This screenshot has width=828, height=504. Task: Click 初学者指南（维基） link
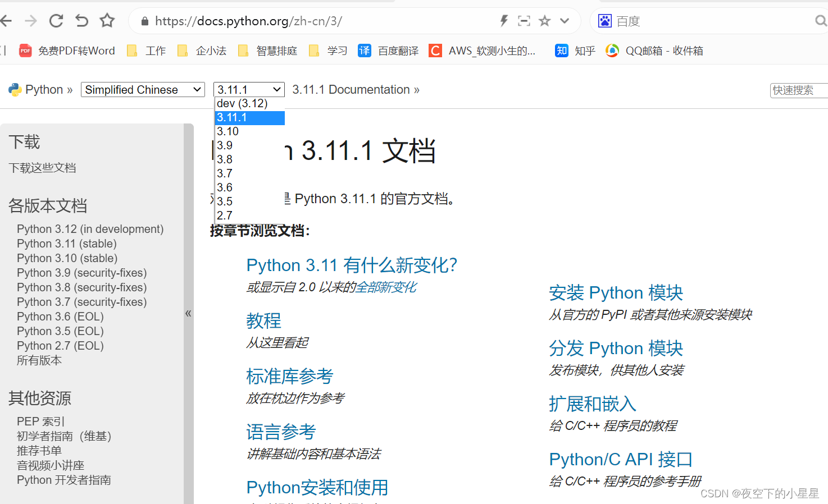(x=64, y=436)
